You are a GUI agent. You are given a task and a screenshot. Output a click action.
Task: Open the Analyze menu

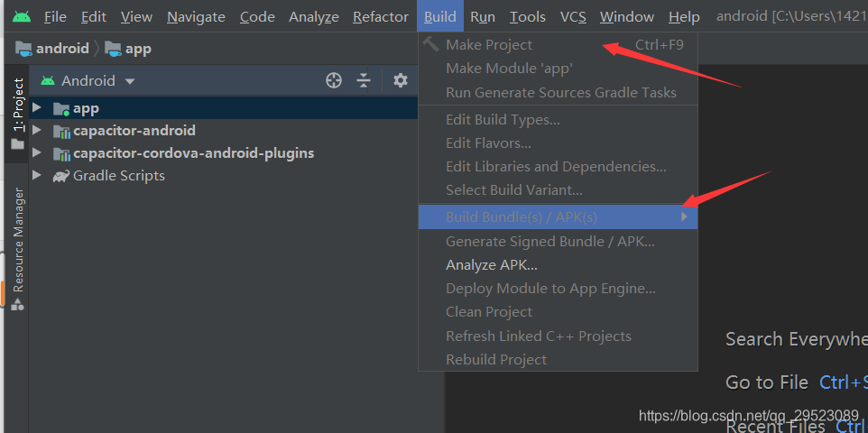[314, 17]
